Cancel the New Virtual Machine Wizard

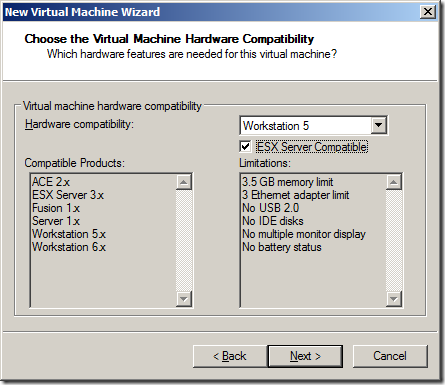pyautogui.click(x=390, y=356)
